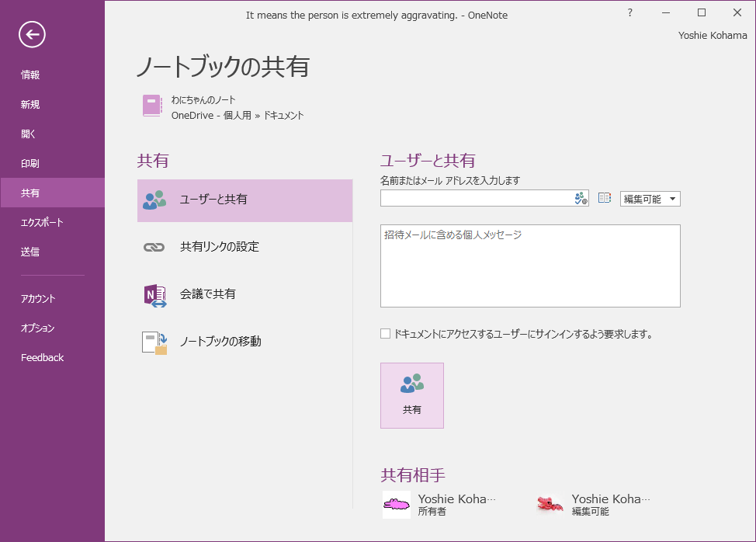Click the わにちゃんのノート notebook name
Viewport: 756px width, 542px height.
click(203, 100)
